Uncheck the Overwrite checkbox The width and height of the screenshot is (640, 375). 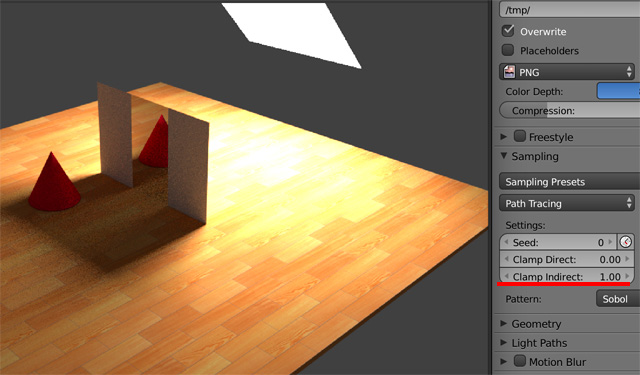508,31
